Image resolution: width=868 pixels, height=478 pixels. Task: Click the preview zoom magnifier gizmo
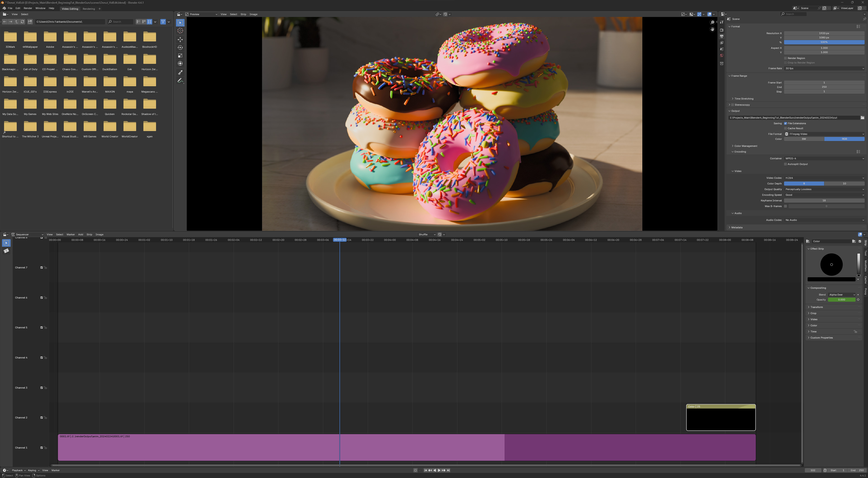click(712, 22)
